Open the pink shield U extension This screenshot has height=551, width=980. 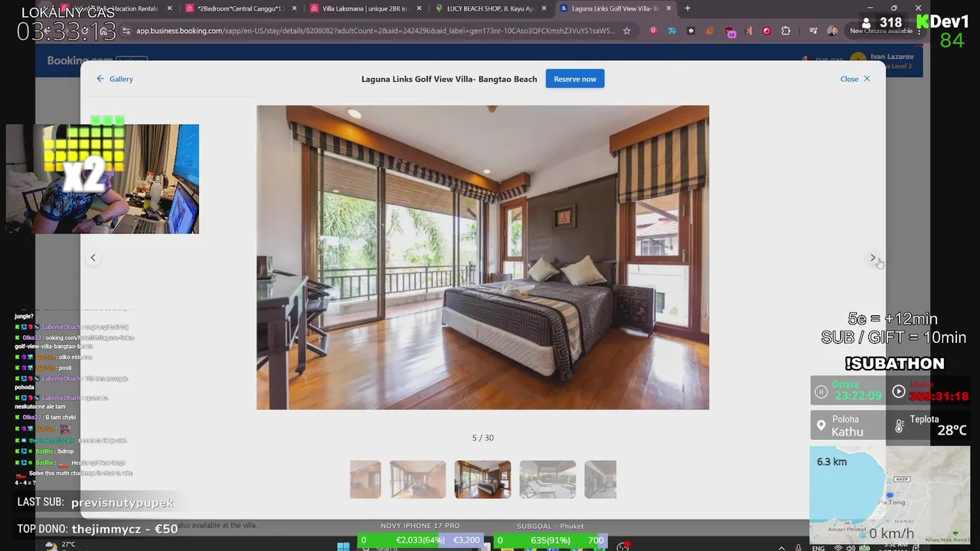[x=653, y=31]
